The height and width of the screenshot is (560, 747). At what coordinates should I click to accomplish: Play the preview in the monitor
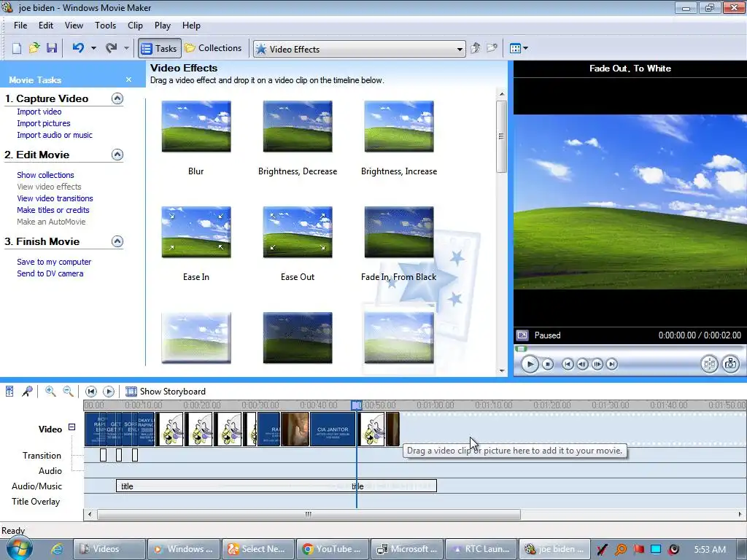530,365
